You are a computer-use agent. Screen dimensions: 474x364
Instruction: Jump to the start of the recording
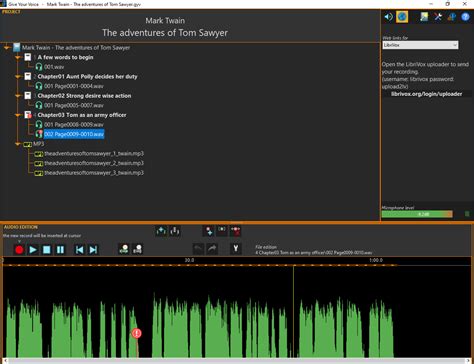(79, 250)
